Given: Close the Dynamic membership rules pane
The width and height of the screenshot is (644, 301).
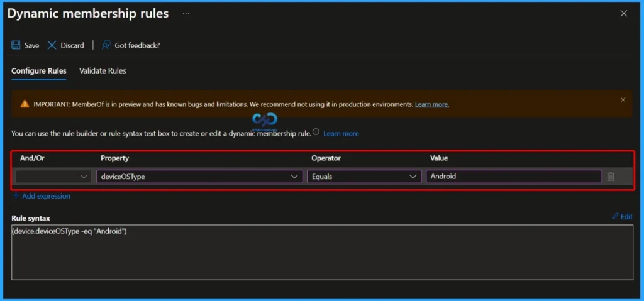Looking at the screenshot, I should [x=623, y=14].
